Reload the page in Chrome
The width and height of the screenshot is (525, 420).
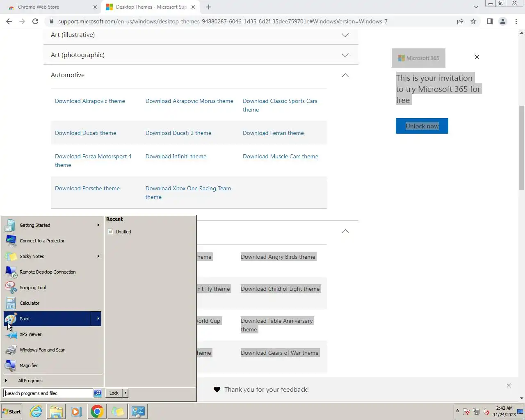pos(35,21)
